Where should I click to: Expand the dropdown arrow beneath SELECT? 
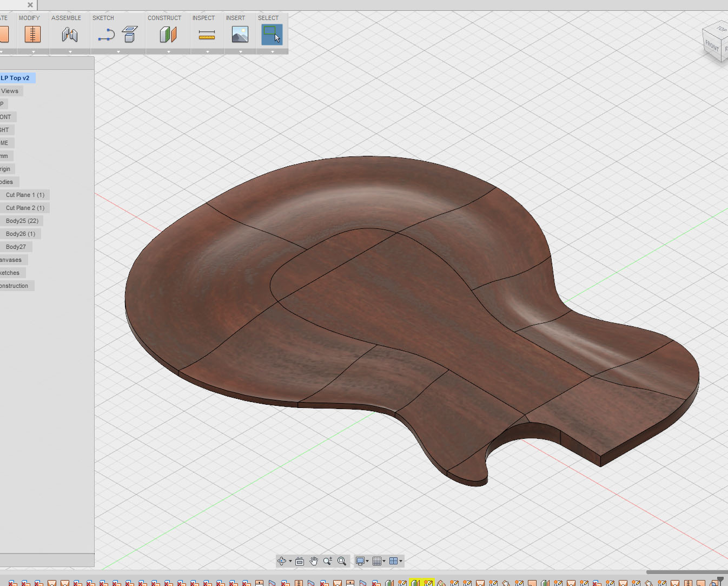273,52
